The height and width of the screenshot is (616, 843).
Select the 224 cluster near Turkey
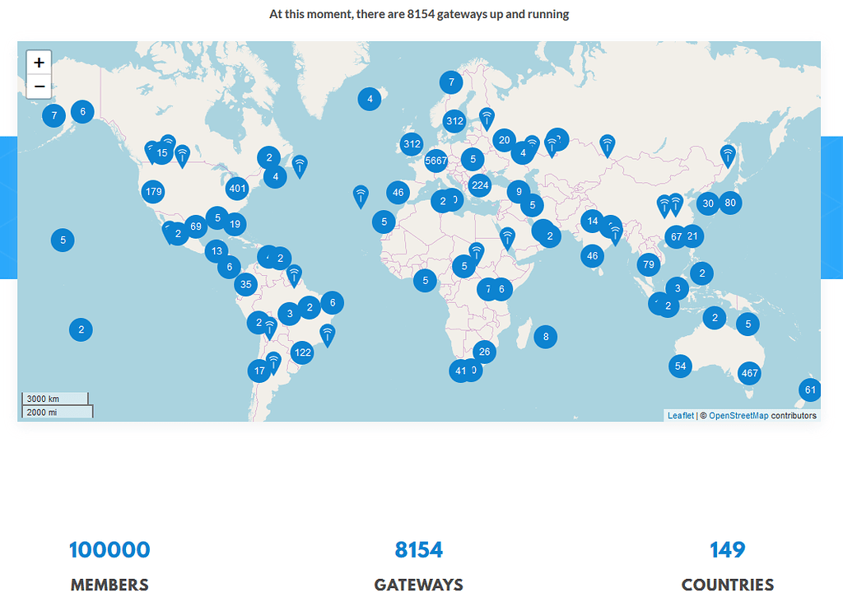(479, 186)
